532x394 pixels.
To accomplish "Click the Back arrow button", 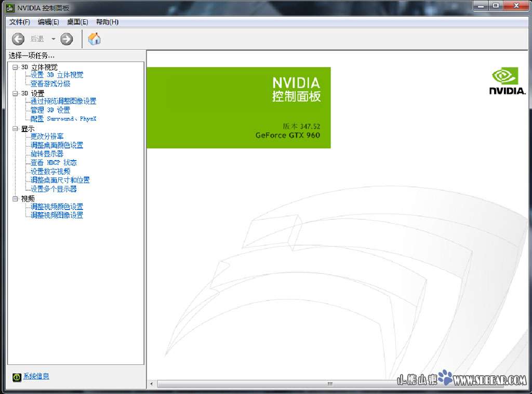I will [18, 39].
